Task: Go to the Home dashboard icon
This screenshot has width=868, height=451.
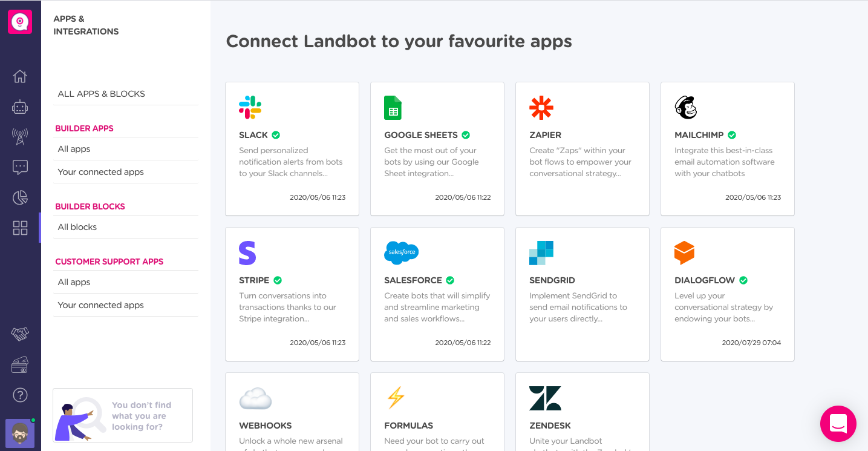Action: pyautogui.click(x=20, y=76)
